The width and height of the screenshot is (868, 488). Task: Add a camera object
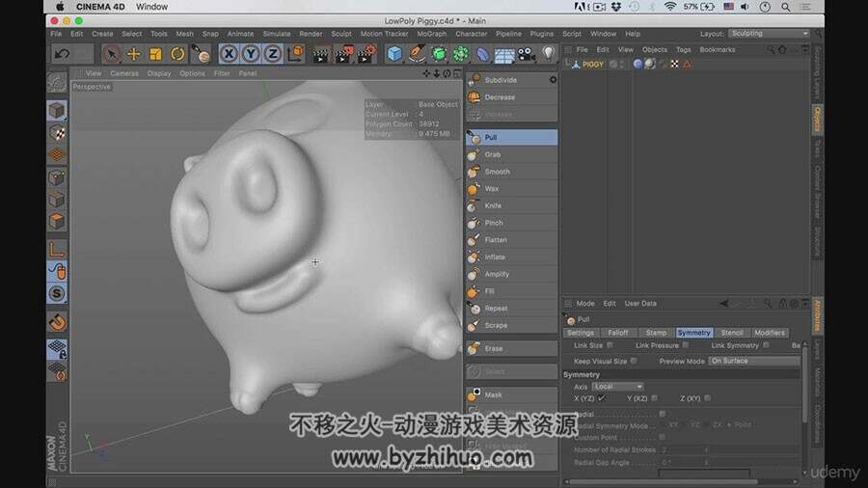[527, 54]
